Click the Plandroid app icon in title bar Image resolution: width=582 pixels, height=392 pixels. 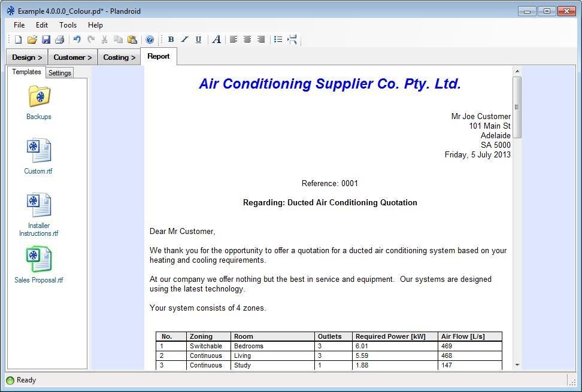click(11, 11)
